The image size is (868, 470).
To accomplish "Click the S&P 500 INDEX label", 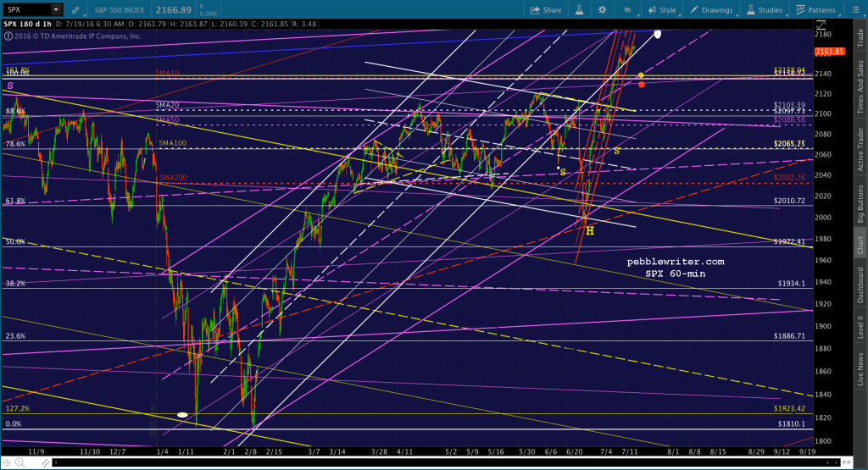I will [119, 10].
